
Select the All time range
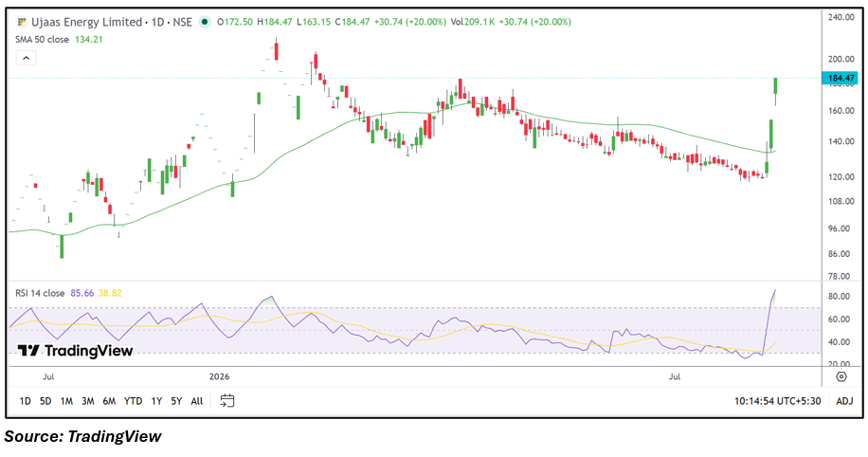coord(196,401)
